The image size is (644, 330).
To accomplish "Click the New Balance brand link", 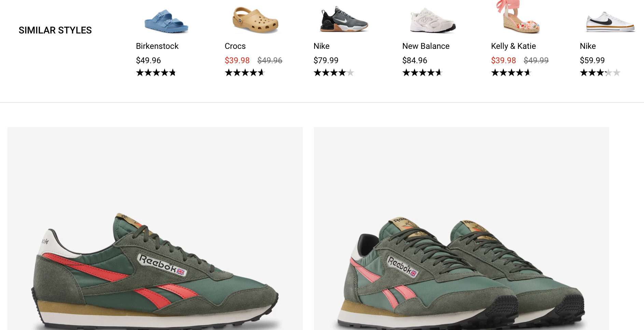I will pyautogui.click(x=426, y=46).
